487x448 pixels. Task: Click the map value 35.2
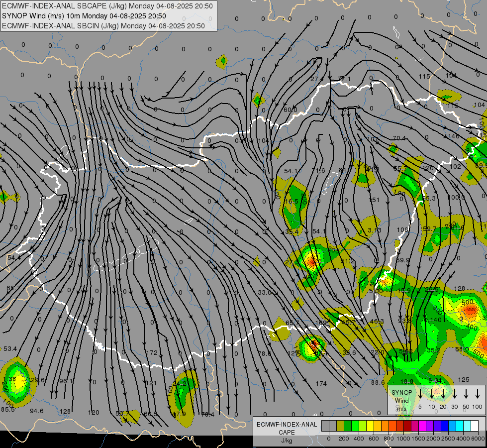pos(434,350)
